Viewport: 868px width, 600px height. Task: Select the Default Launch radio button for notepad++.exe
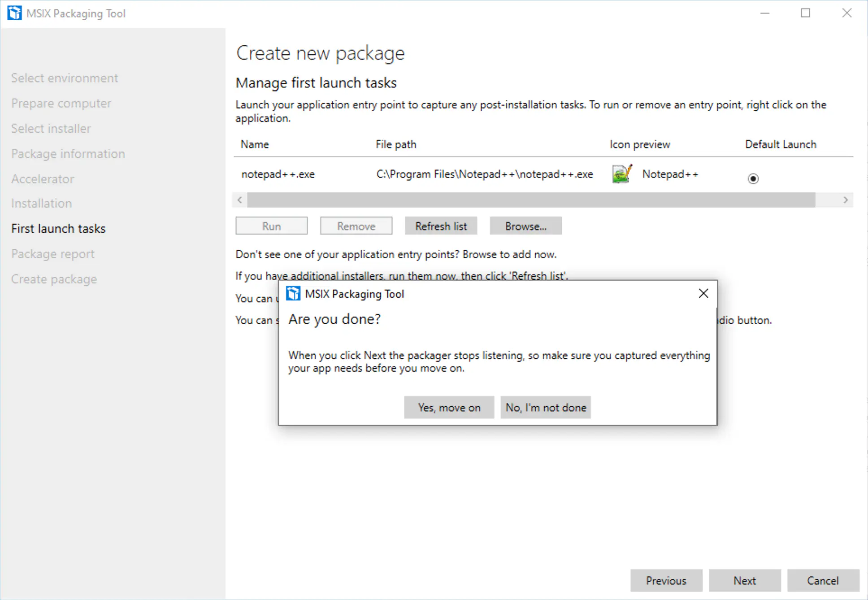(x=753, y=178)
